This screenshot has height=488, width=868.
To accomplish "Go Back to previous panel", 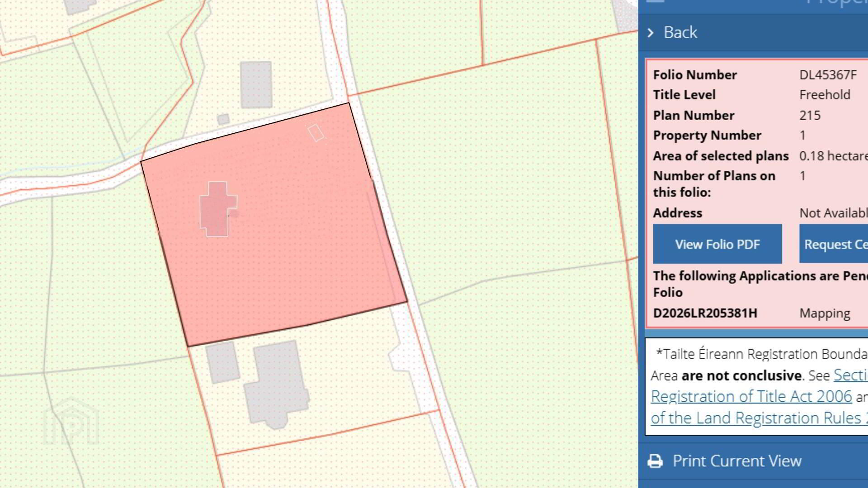I will point(680,33).
